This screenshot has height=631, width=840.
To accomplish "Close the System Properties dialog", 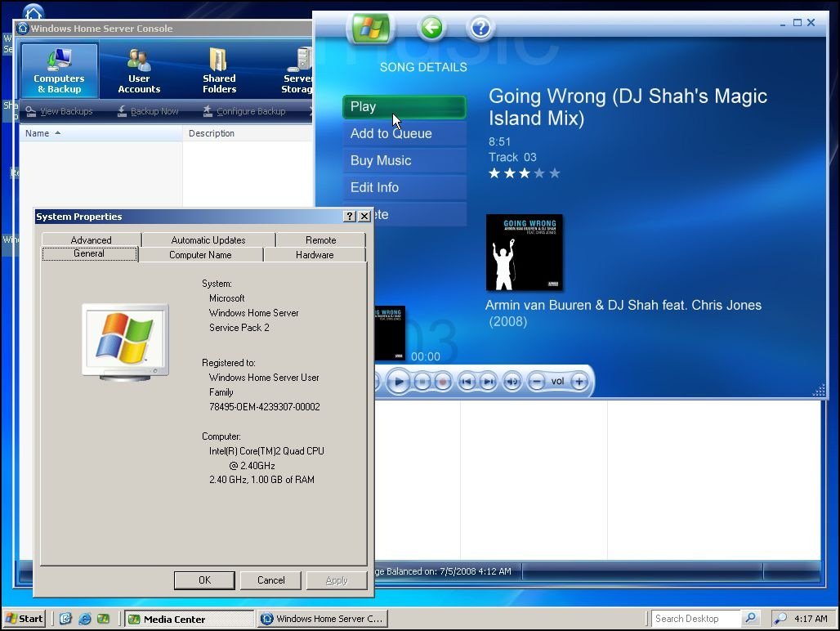I will coord(364,217).
